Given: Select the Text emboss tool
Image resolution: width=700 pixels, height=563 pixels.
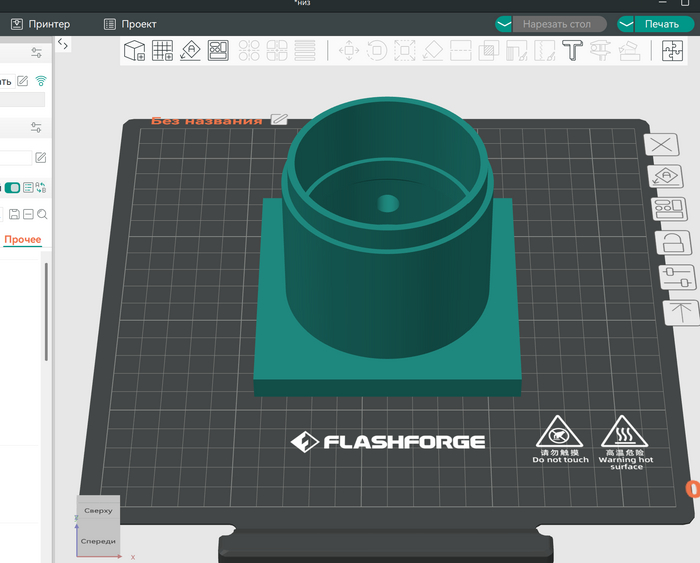Looking at the screenshot, I should click(572, 50).
